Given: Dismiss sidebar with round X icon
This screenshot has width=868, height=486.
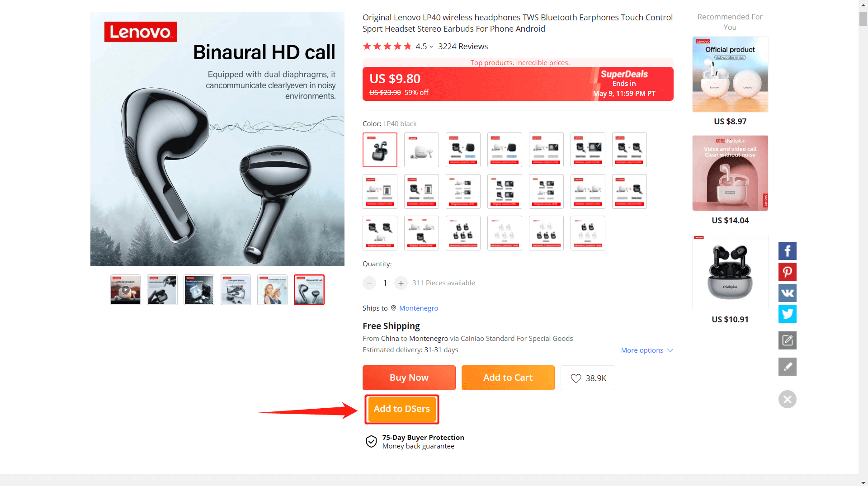Looking at the screenshot, I should coord(787,399).
